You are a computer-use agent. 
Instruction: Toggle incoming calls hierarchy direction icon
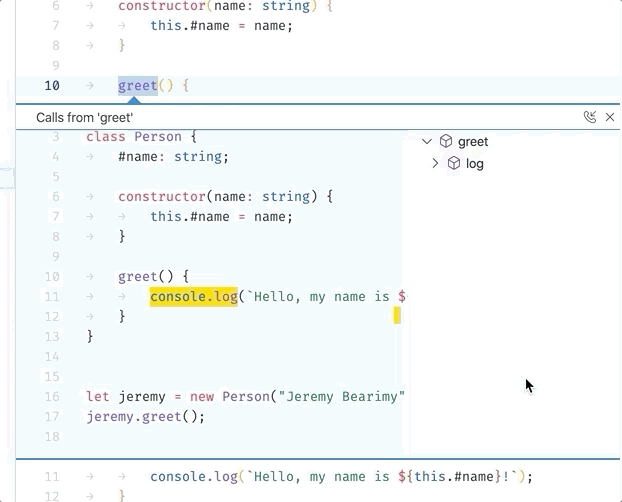(590, 117)
